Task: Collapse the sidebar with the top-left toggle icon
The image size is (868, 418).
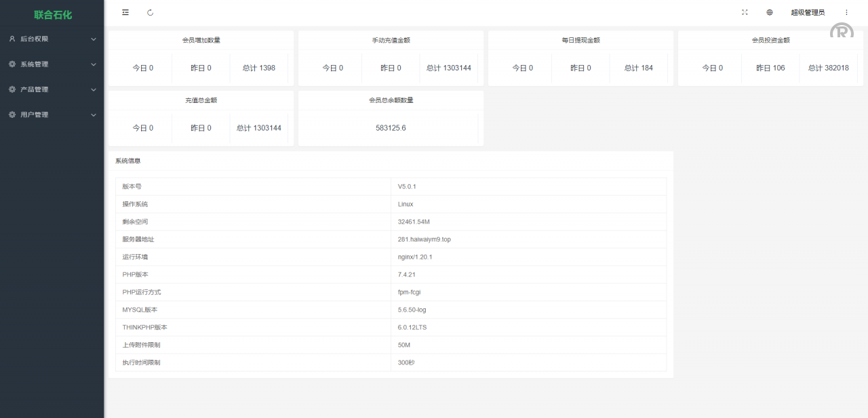Action: point(125,12)
